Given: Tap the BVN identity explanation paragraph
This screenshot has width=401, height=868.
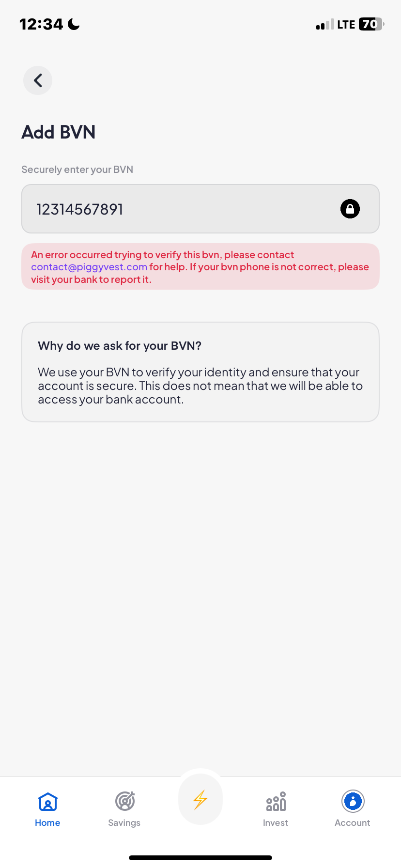Looking at the screenshot, I should click(200, 386).
